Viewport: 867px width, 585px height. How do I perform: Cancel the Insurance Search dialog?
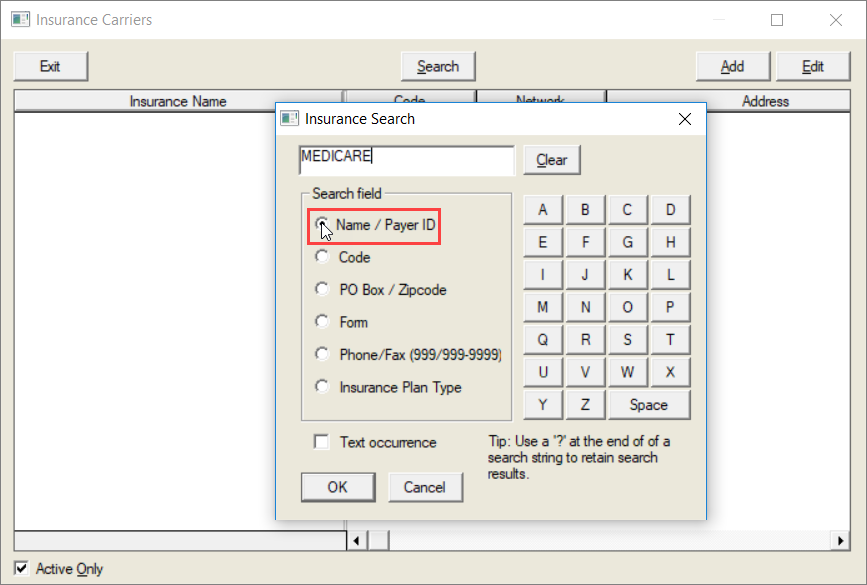[424, 487]
